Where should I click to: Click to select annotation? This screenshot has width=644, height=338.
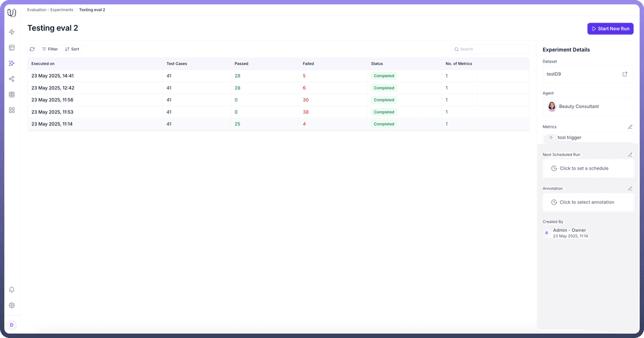[587, 202]
